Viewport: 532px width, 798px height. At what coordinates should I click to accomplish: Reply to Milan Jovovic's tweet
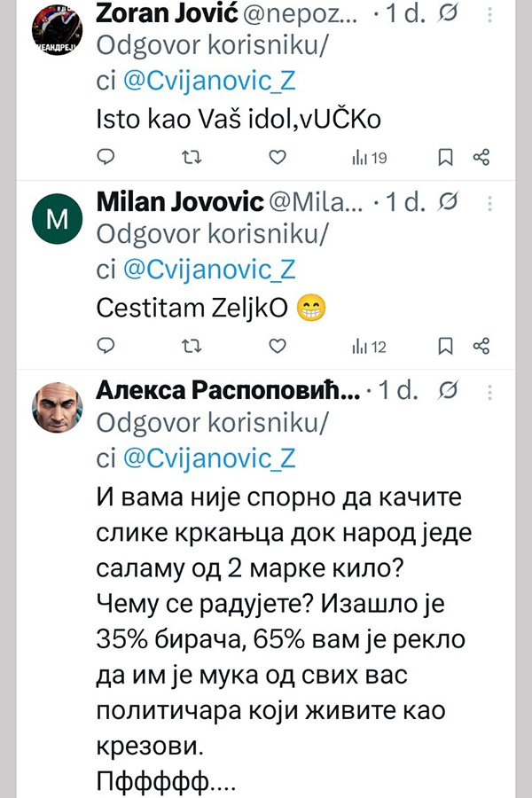click(106, 346)
